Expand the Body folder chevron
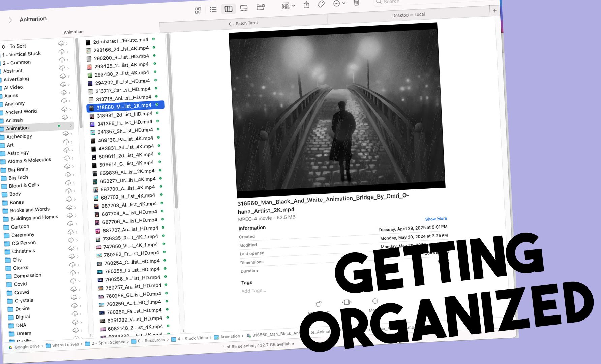 click(74, 191)
